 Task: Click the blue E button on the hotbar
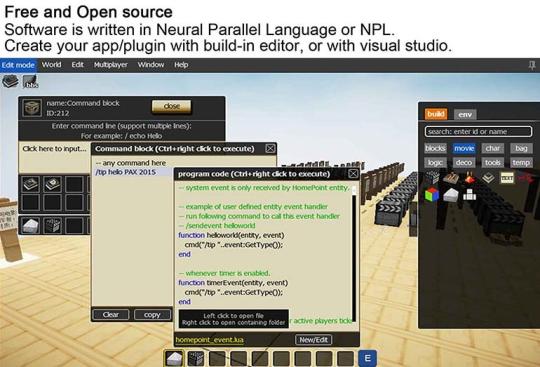tap(367, 358)
